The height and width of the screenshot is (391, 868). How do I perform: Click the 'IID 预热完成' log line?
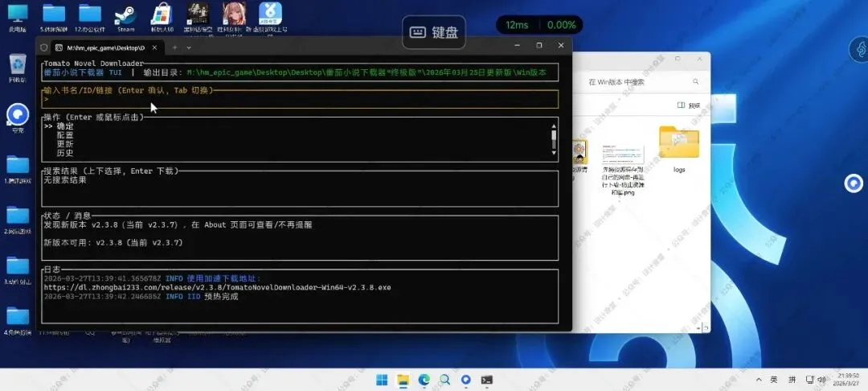212,296
